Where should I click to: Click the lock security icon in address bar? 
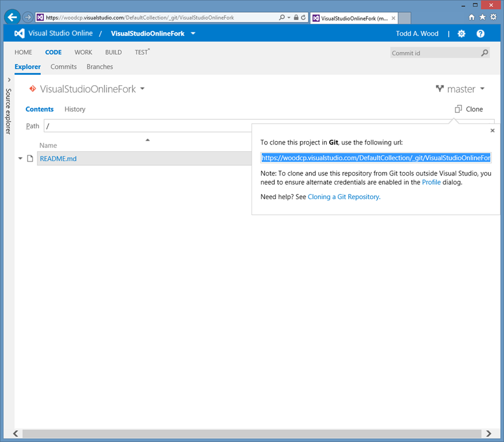296,17
